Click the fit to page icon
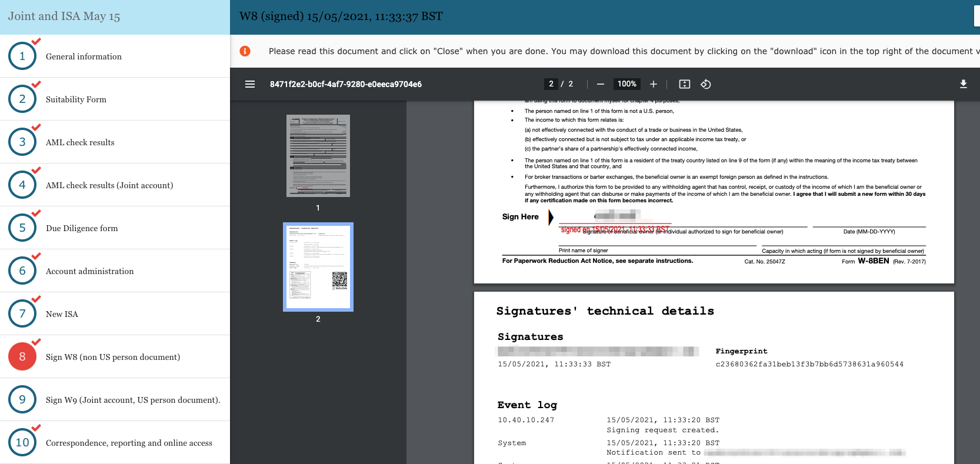 (x=685, y=84)
